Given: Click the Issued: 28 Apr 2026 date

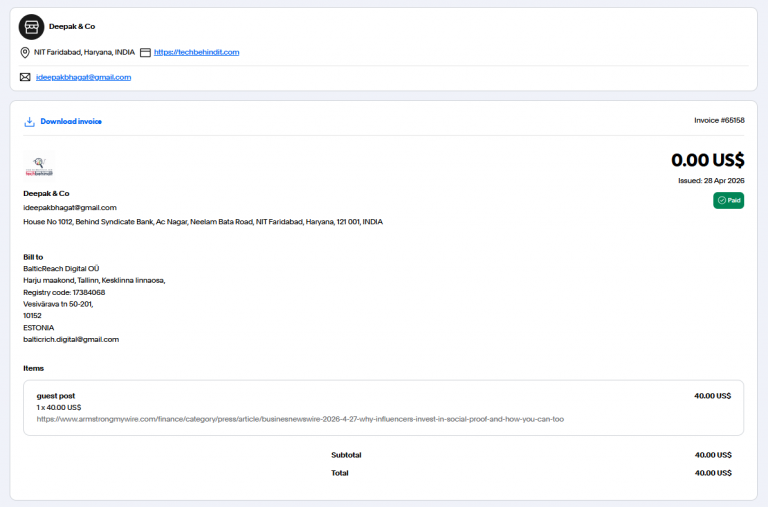Looking at the screenshot, I should [x=711, y=180].
